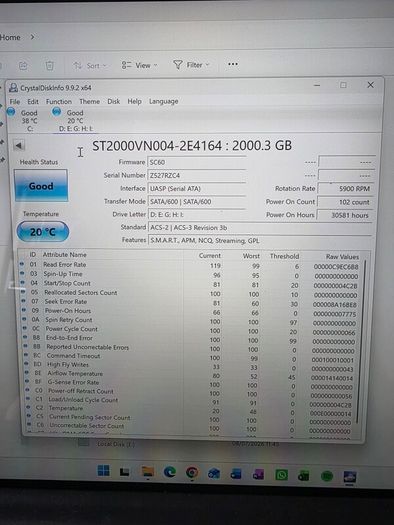The height and width of the screenshot is (525, 394).
Task: Select the Start/Stop Count row
Action: click(189, 284)
